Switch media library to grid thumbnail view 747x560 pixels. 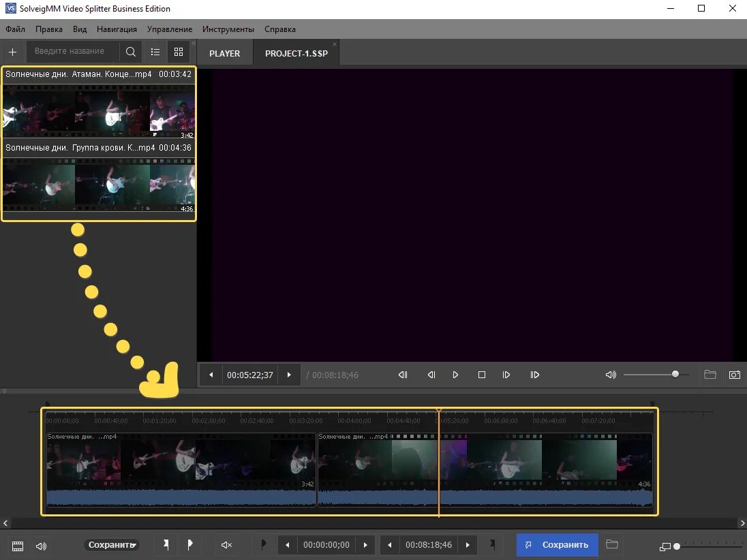click(x=179, y=52)
